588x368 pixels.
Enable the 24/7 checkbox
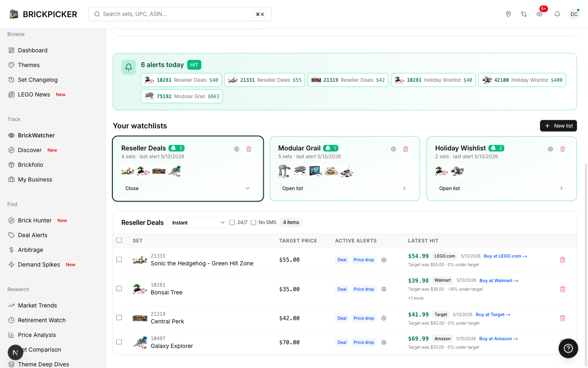tap(232, 222)
